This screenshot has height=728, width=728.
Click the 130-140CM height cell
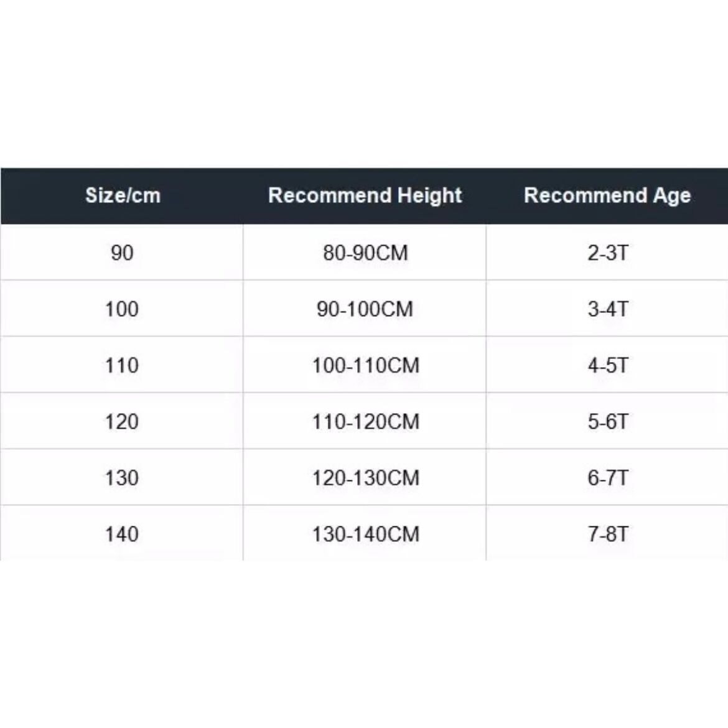click(x=365, y=534)
